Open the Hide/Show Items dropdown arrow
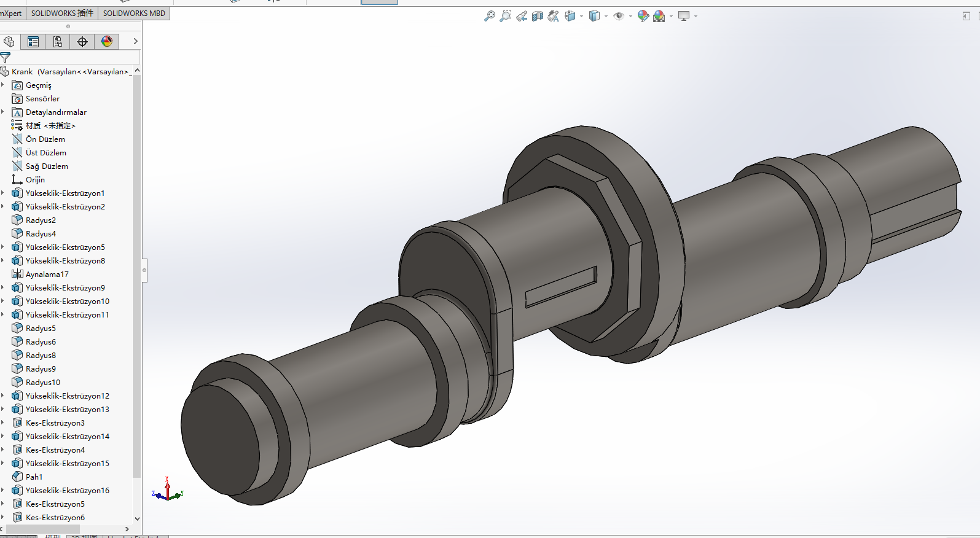Viewport: 980px width, 538px height. pyautogui.click(x=630, y=17)
